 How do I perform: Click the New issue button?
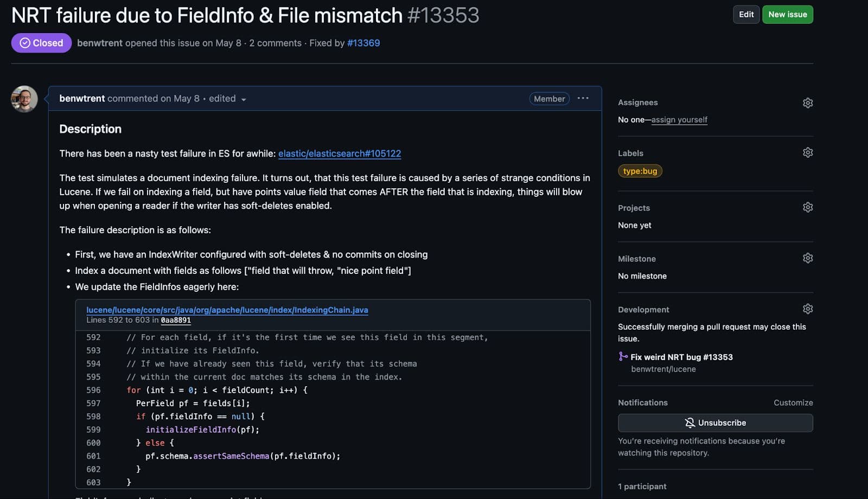coord(787,15)
